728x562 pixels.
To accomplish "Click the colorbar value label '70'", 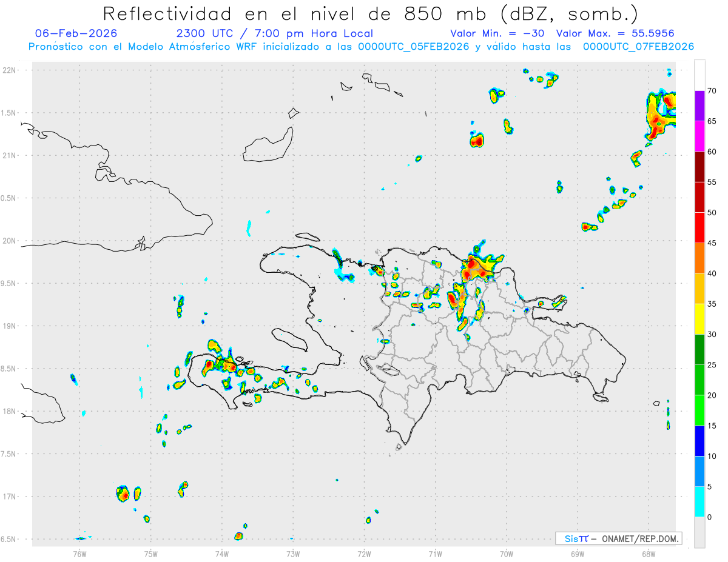I will [x=712, y=91].
